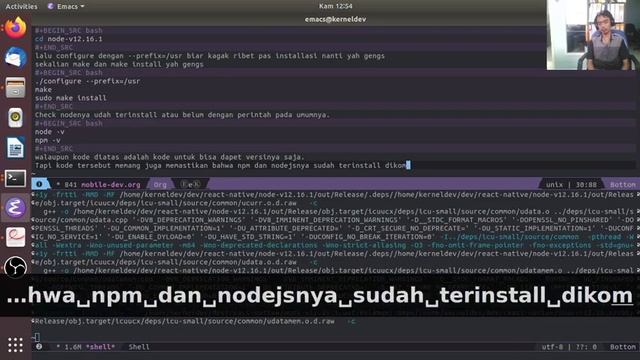Click Bottom indicator in mobile-dev.org mode line

[622, 184]
